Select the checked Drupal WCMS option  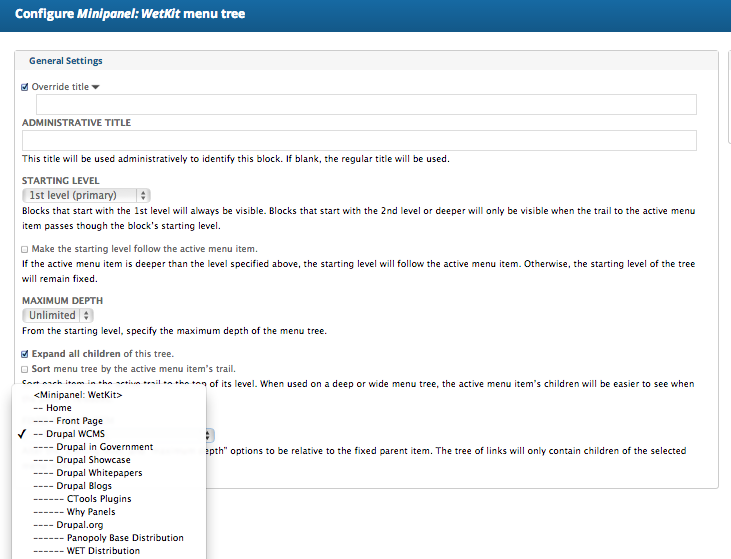109,434
